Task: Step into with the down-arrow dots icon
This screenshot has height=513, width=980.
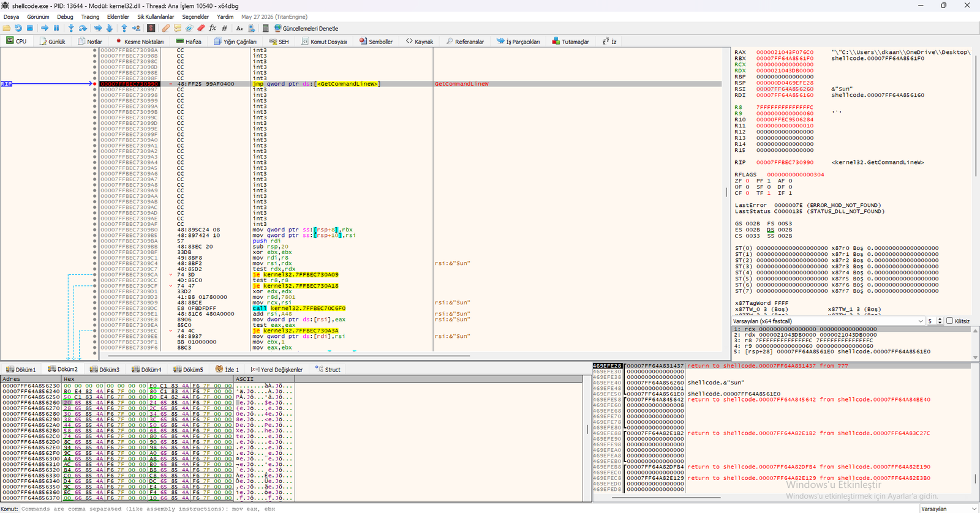Action: pyautogui.click(x=71, y=28)
